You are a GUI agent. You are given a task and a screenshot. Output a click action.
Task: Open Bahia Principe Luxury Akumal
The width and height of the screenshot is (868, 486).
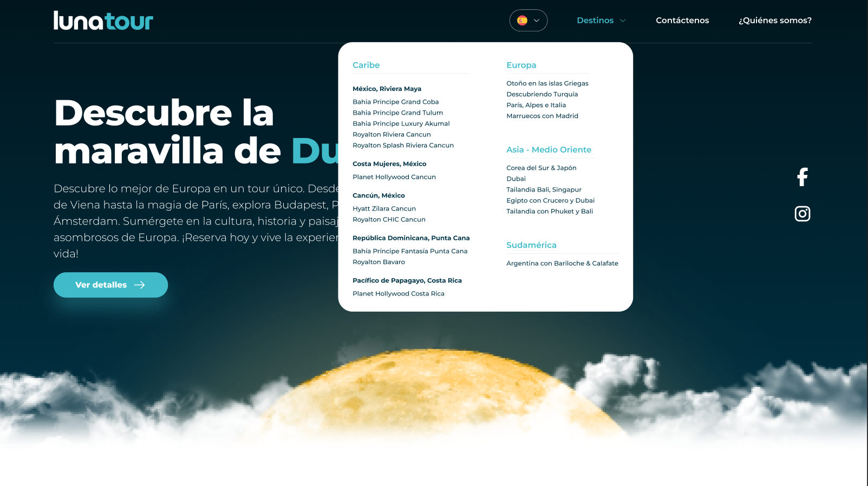(x=401, y=123)
